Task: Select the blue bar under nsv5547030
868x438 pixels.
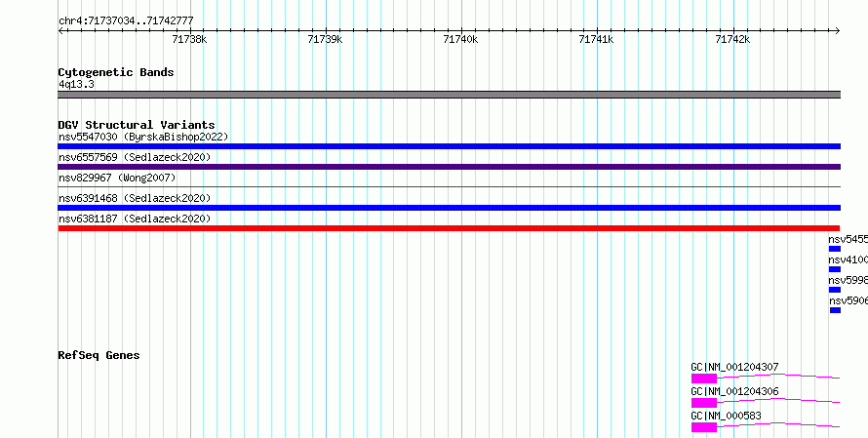Action: pyautogui.click(x=449, y=146)
